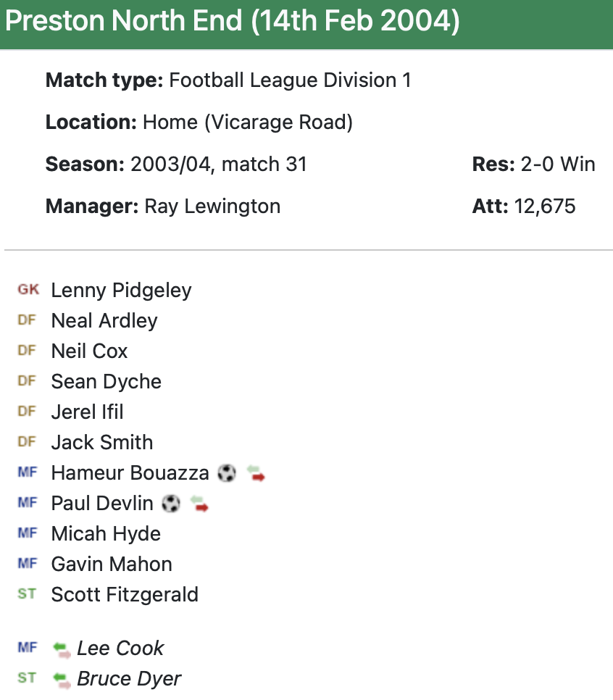This screenshot has height=700, width=613.
Task: Click the substituted-on arrows before Bruce Dyer
Action: click(x=62, y=680)
